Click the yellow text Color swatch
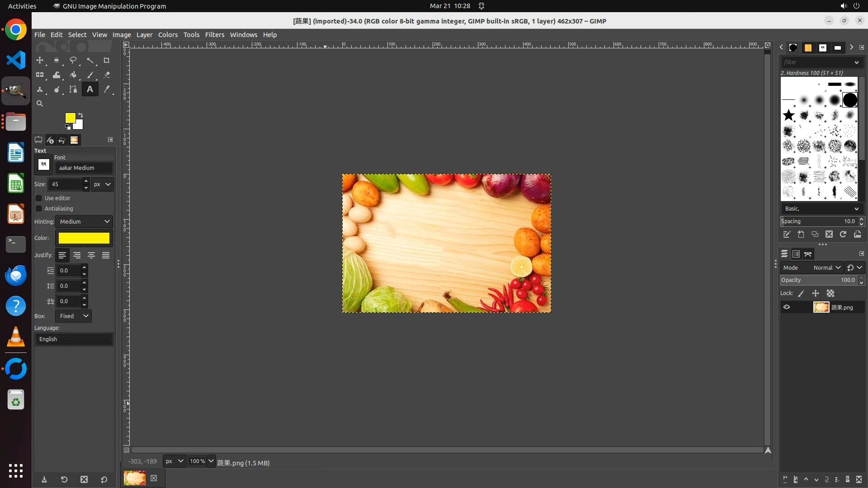Image resolution: width=868 pixels, height=488 pixels. tap(84, 238)
